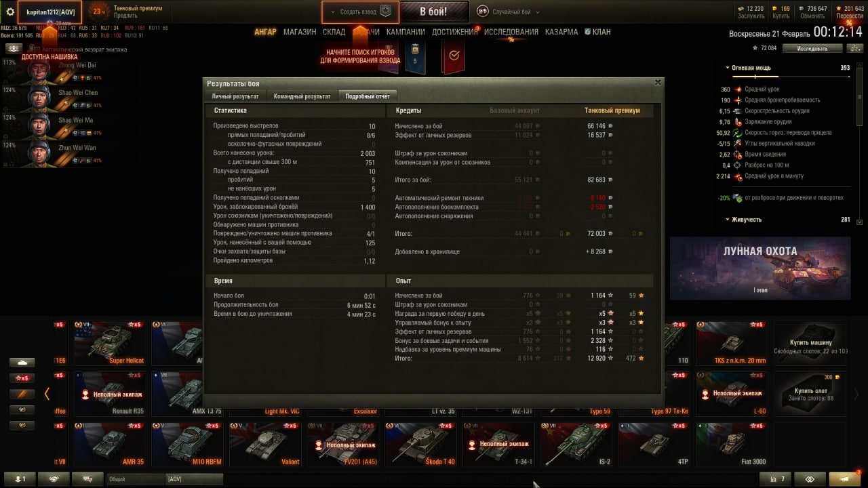This screenshot has width=868, height=488.
Task: Click the Исследовать research button
Action: 812,48
